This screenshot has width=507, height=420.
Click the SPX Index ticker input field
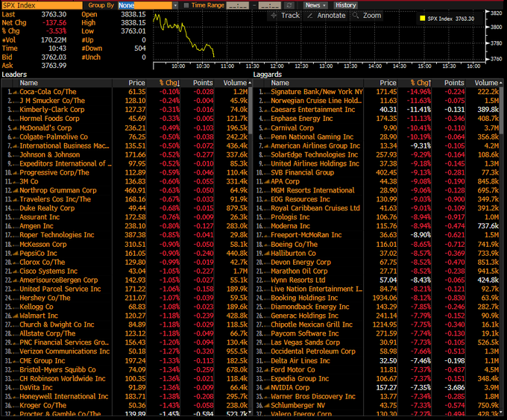[x=42, y=5]
